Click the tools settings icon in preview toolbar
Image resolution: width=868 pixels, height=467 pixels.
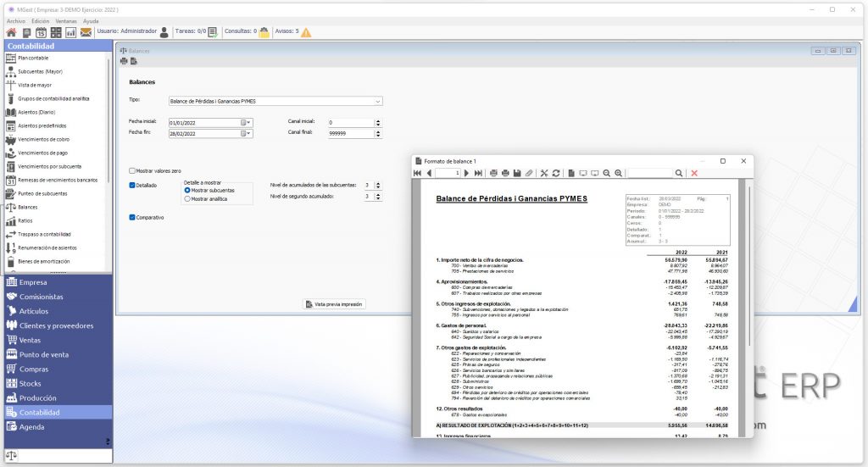544,173
